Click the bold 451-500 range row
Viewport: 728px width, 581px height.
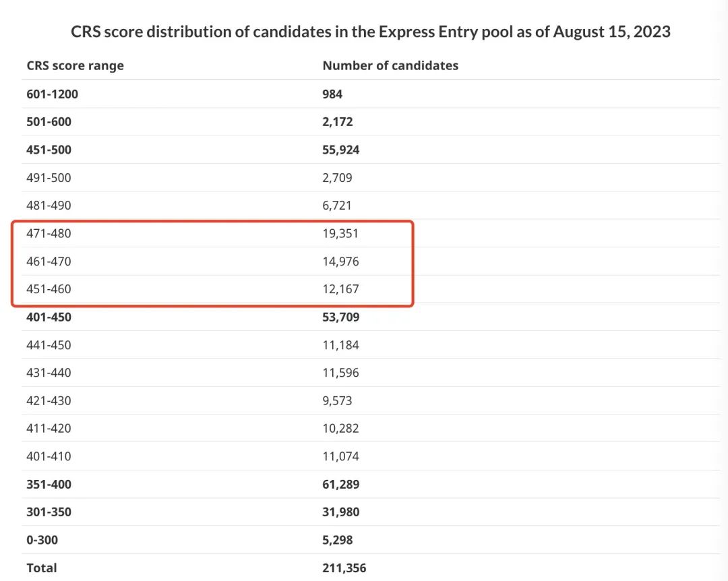(371, 150)
